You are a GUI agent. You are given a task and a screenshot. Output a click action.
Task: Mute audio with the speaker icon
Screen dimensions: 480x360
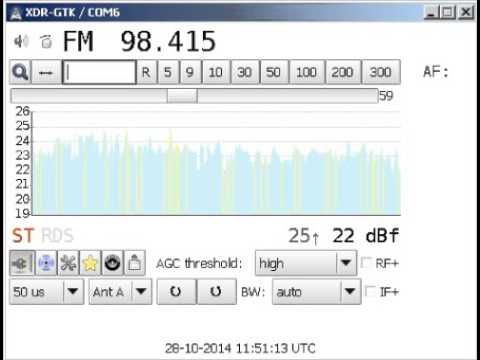pos(21,41)
